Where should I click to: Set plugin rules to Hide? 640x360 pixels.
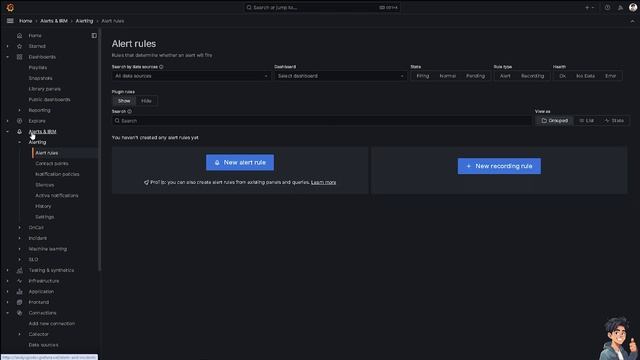[x=146, y=101]
